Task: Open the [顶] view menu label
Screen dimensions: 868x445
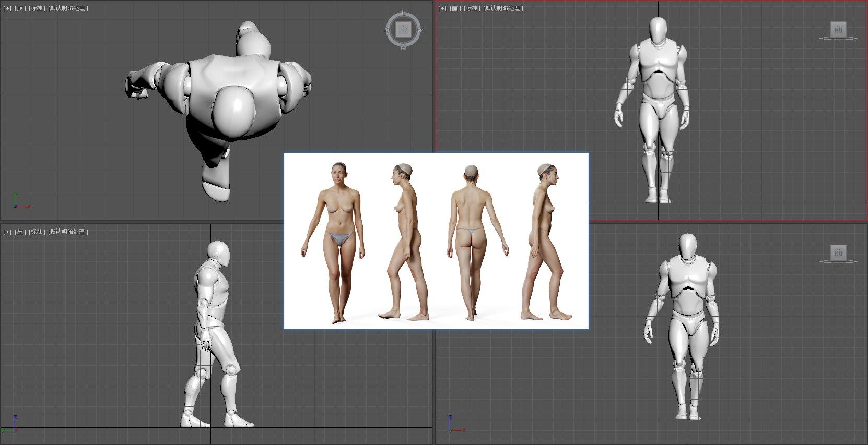Action: [x=21, y=9]
